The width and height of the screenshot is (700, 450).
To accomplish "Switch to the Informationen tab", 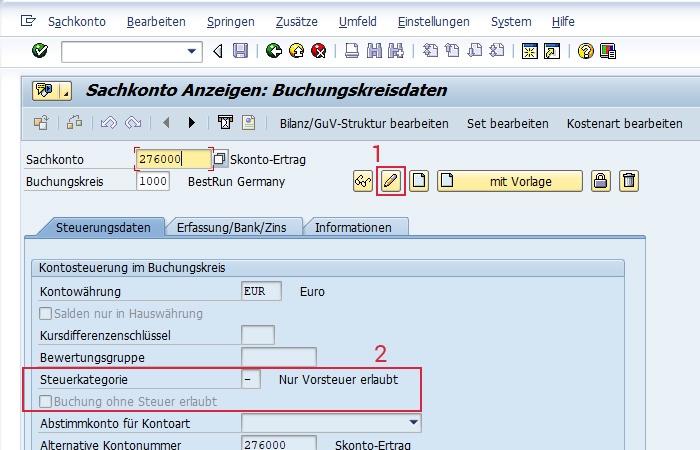I will 353,227.
